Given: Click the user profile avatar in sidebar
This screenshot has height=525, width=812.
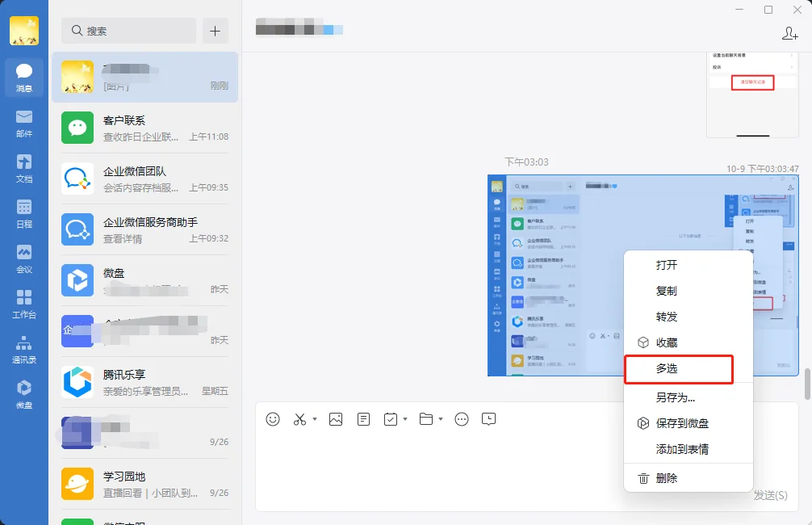Looking at the screenshot, I should click(24, 30).
